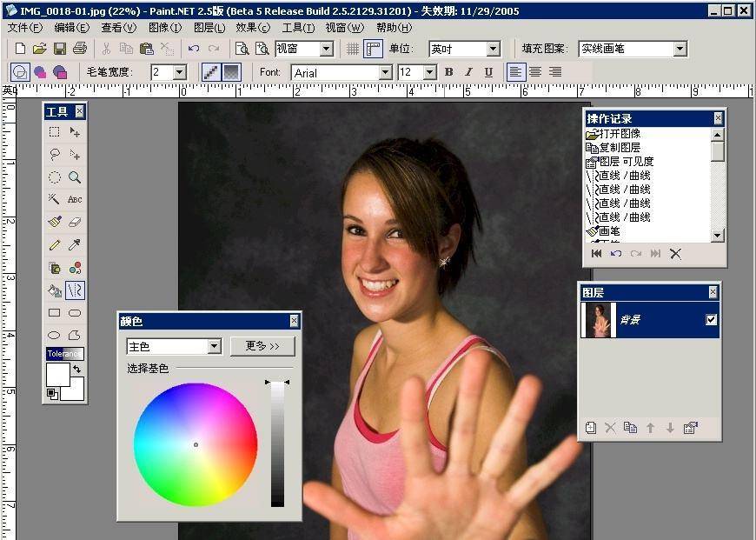Screen dimensions: 756x540
Task: Select the Magic Wand tool
Action: [55, 199]
